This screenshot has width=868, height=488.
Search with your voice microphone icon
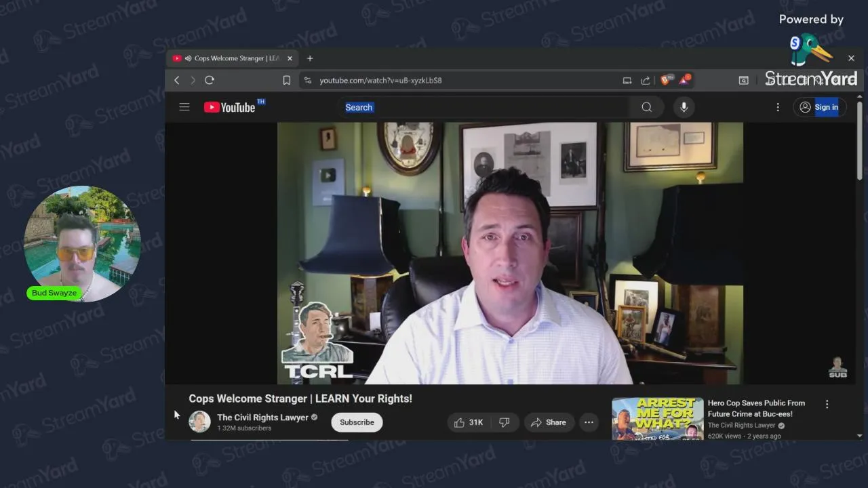684,107
